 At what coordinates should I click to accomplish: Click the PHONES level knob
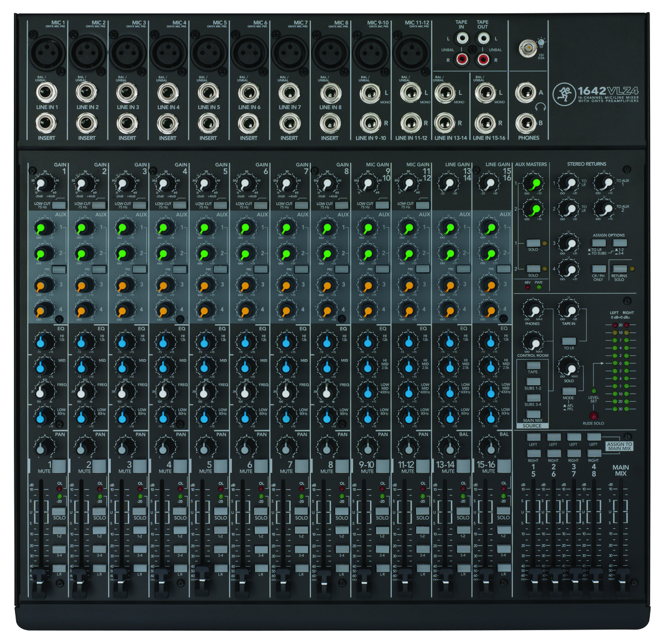[x=533, y=311]
